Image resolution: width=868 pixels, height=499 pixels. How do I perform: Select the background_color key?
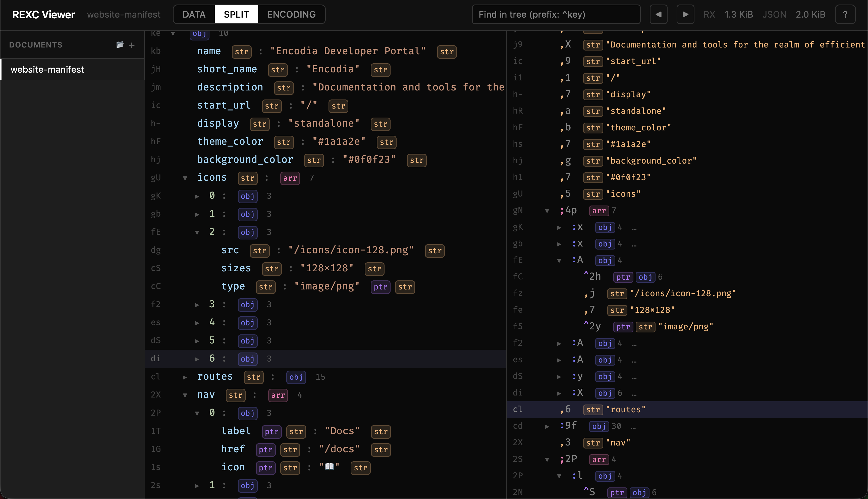[x=245, y=159]
